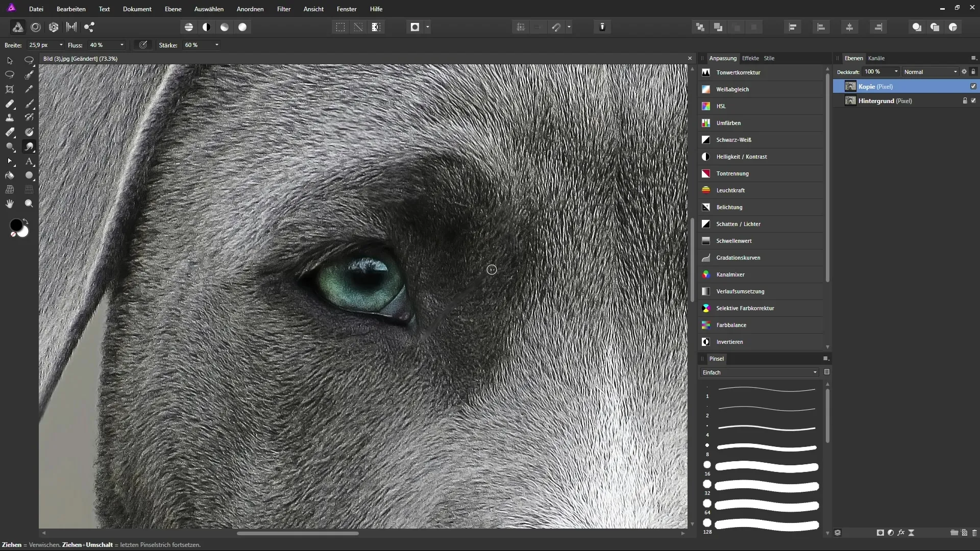The height and width of the screenshot is (551, 980).
Task: Click the Auto Contrast toolbar icon
Action: click(x=207, y=27)
